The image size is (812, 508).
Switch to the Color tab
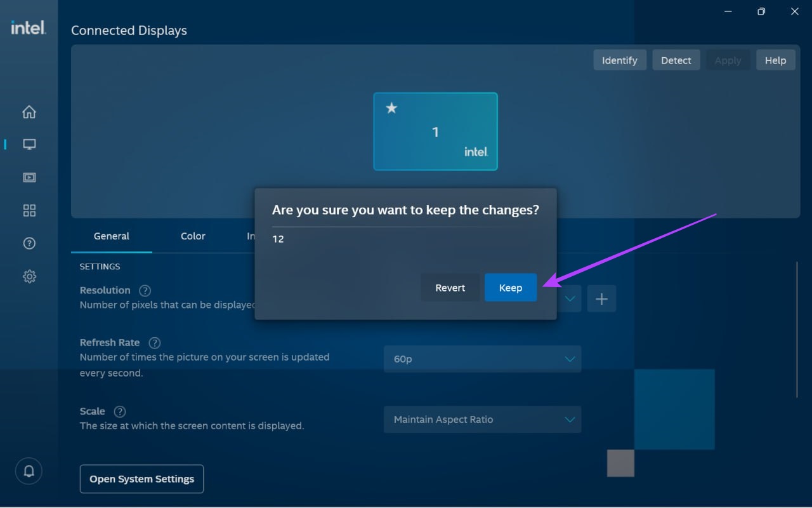coord(193,236)
